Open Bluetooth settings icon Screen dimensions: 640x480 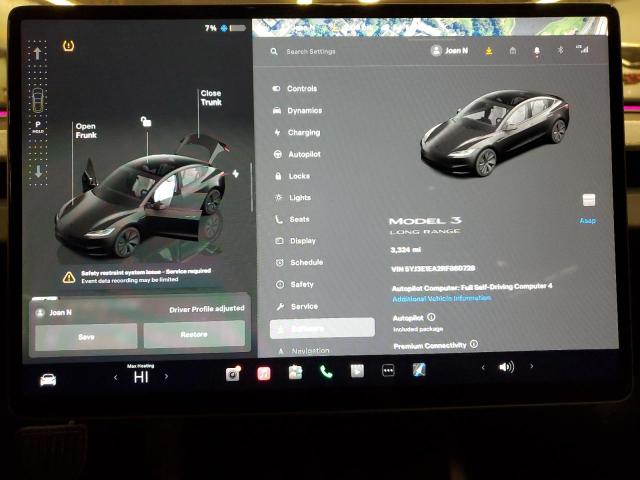(x=560, y=50)
